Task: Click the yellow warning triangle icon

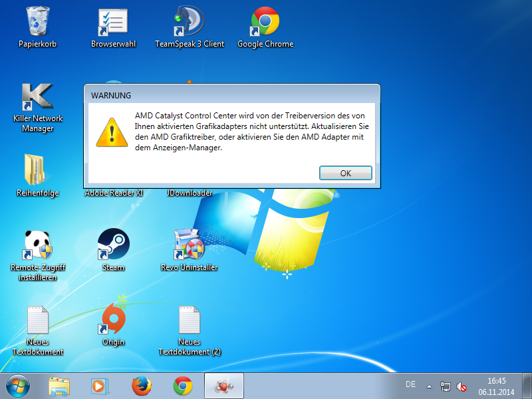Action: pos(112,132)
